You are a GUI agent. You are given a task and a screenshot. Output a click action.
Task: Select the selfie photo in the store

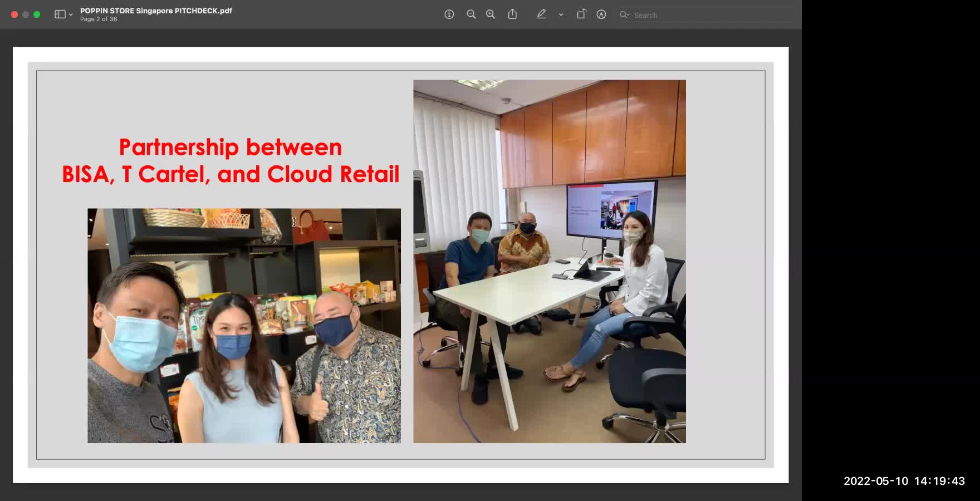click(x=244, y=326)
